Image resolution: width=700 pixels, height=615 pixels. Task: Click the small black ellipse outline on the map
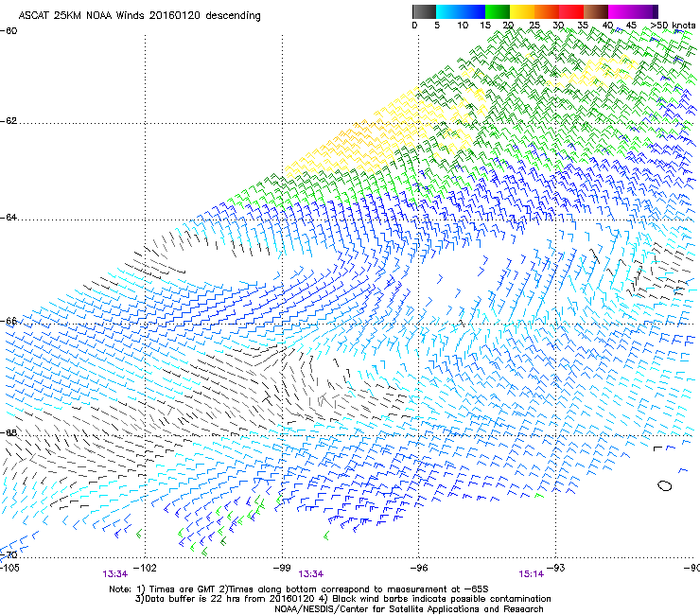[x=664, y=485]
